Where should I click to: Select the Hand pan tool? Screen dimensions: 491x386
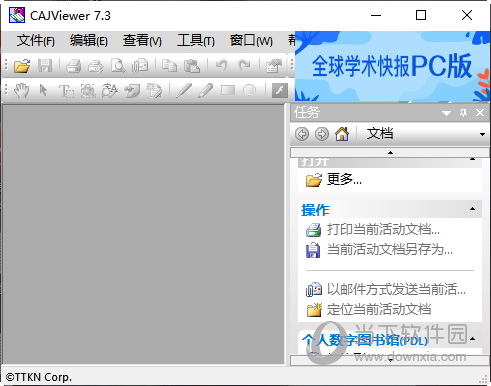[x=22, y=90]
